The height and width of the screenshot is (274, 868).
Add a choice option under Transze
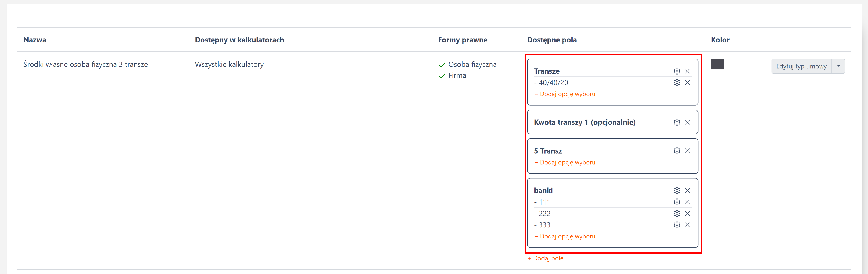pos(565,94)
